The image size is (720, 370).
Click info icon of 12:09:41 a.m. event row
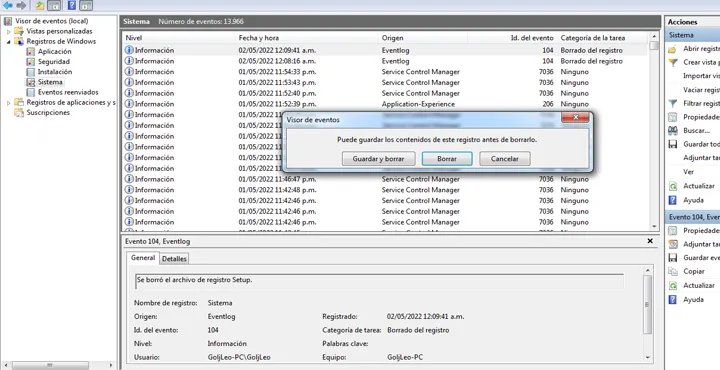[x=129, y=50]
